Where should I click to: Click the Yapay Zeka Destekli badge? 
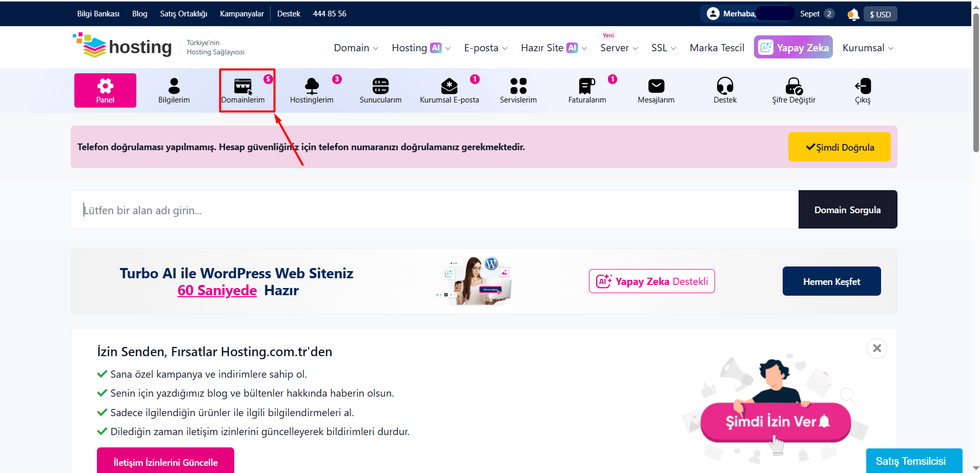[x=651, y=281]
